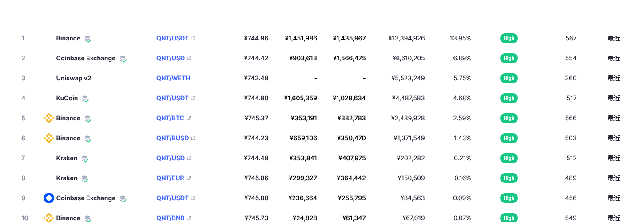Click the reserves icon beside Kraken in row 7
The width and height of the screenshot is (644, 222).
(x=84, y=159)
